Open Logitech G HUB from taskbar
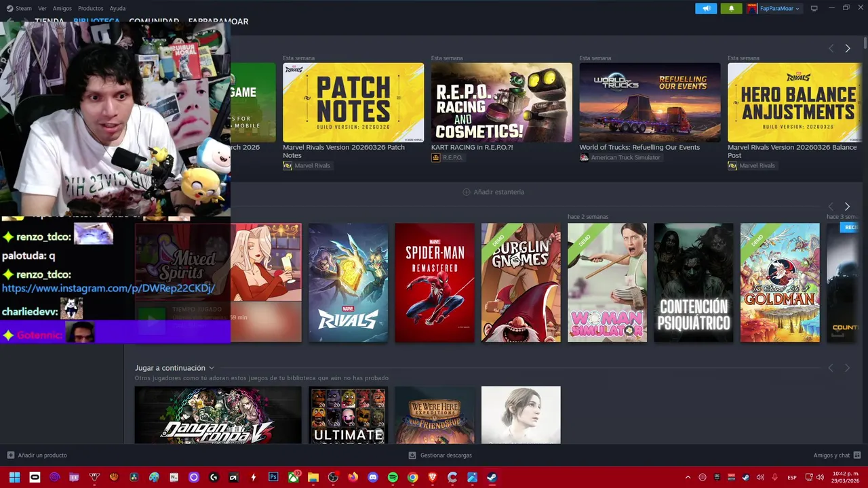This screenshot has height=488, width=868. click(x=214, y=477)
